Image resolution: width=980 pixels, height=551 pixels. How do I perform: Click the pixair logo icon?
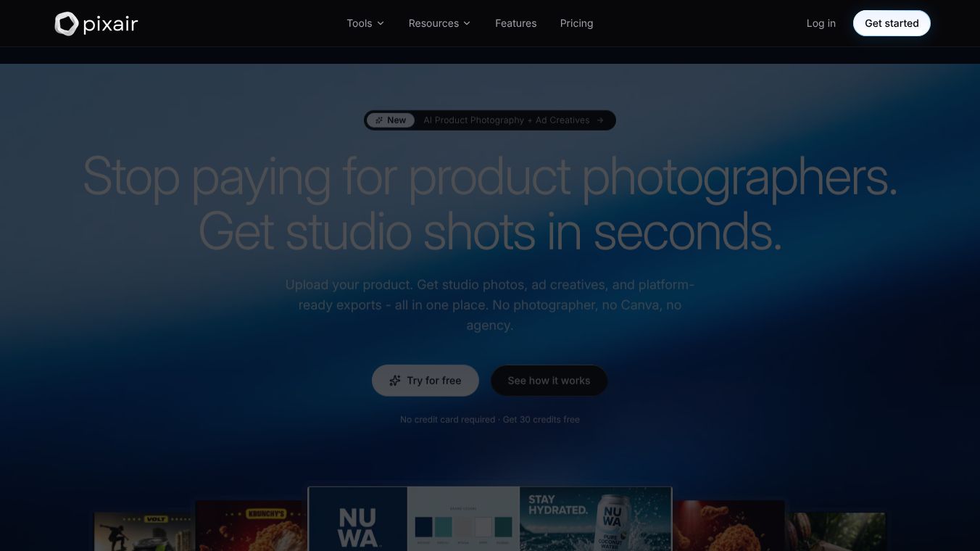66,24
